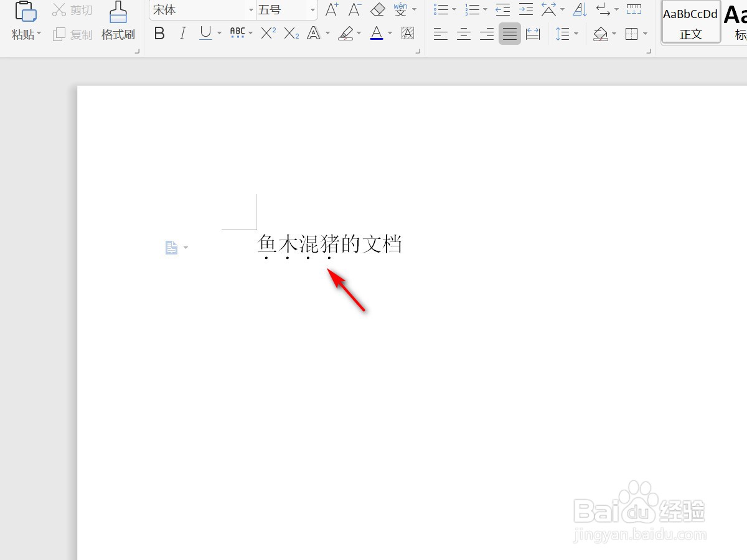Click the font size field showing 五号
Viewport: 747px width, 560px height.
pos(282,10)
